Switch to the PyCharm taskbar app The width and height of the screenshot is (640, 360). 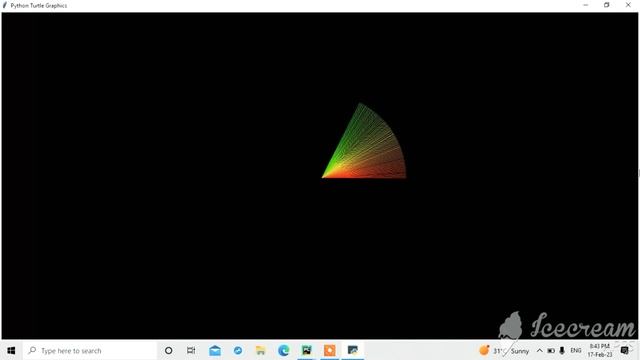[307, 351]
